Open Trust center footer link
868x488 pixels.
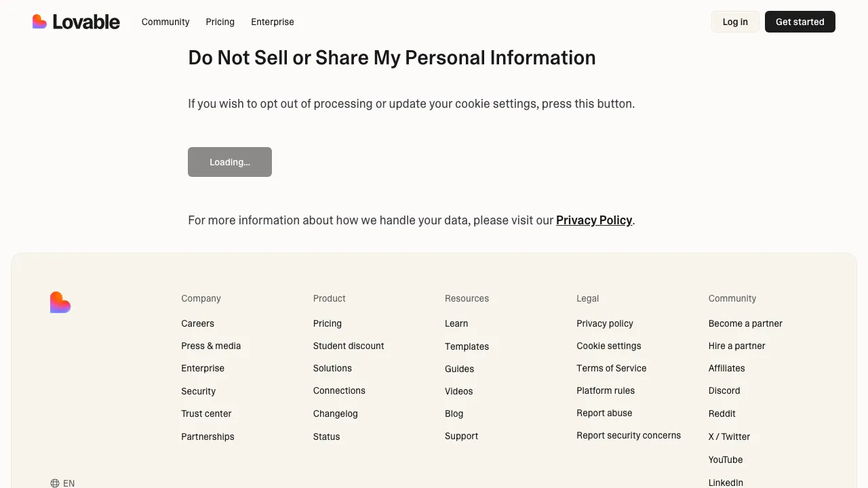point(206,413)
